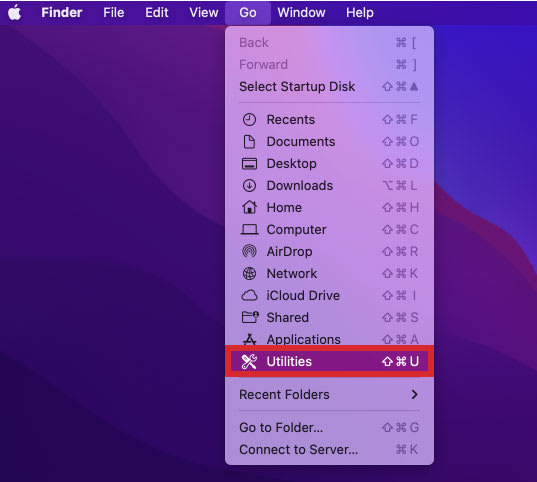
Task: Expand the Recent Folders submenu arrow
Action: 414,394
